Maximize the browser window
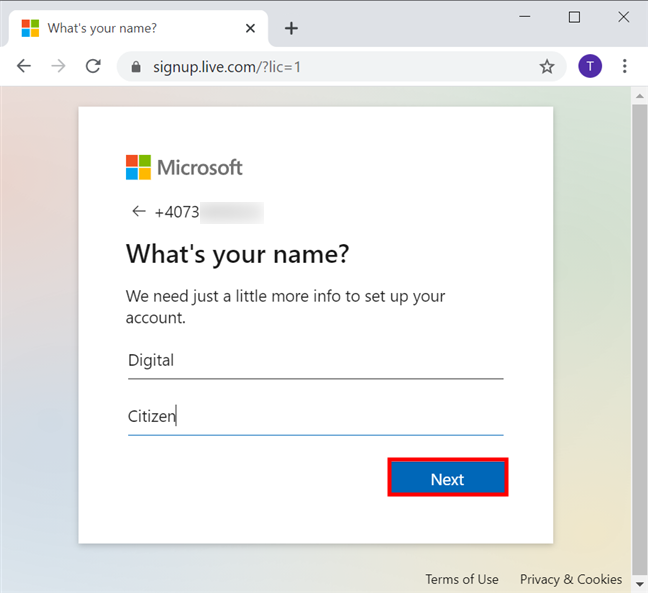Viewport: 648px width, 593px height. tap(574, 17)
